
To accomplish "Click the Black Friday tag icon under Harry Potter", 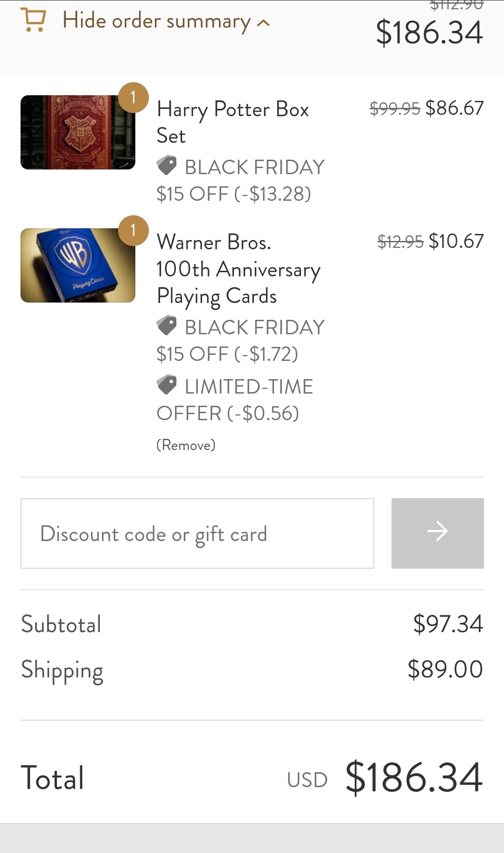I will [167, 166].
